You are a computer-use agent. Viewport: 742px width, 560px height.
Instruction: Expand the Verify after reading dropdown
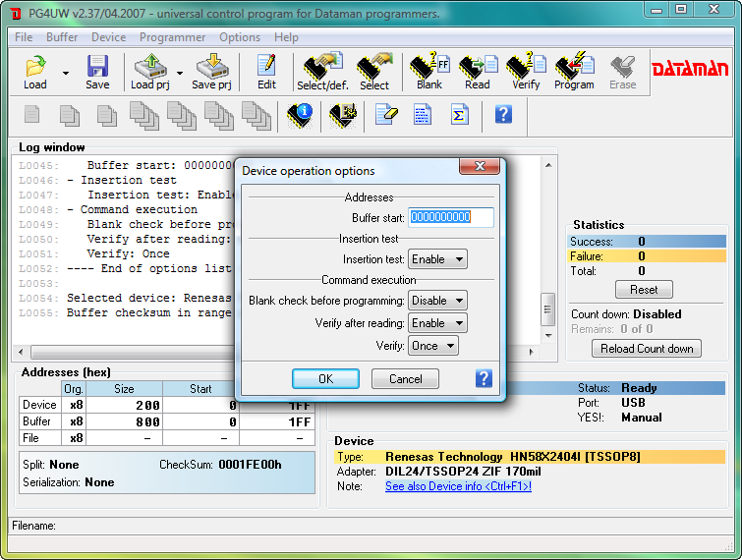click(438, 323)
